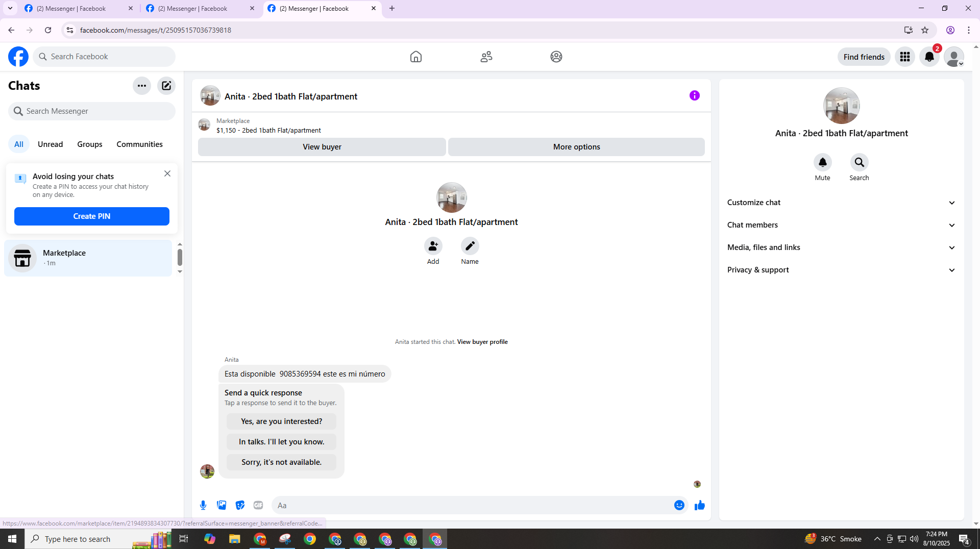
Task: Open the notifications bell
Action: [929, 57]
